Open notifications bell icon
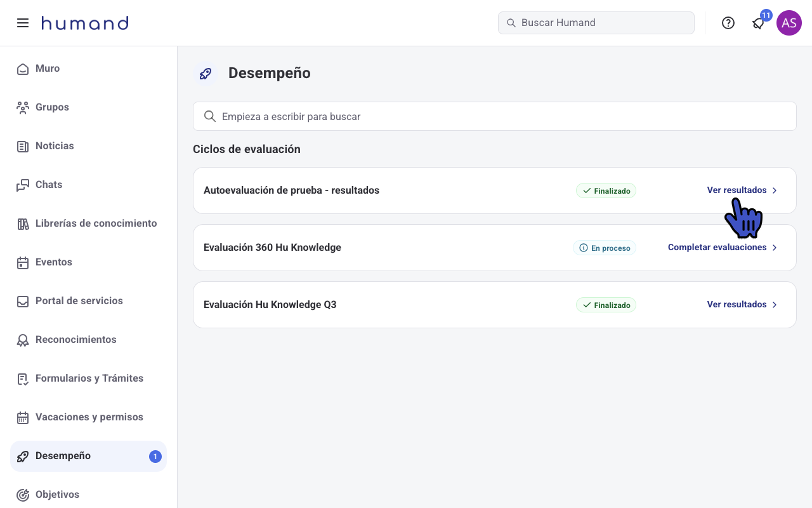 click(x=758, y=23)
